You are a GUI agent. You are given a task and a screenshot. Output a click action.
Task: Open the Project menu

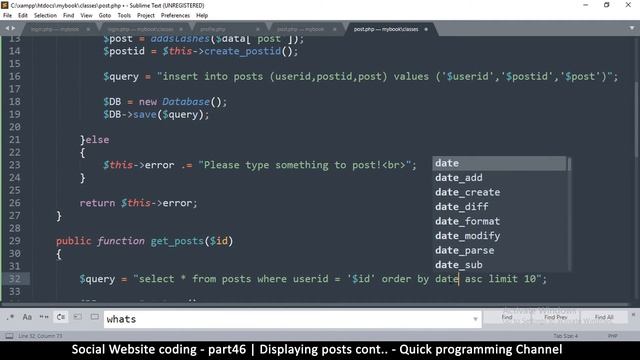coord(146,16)
